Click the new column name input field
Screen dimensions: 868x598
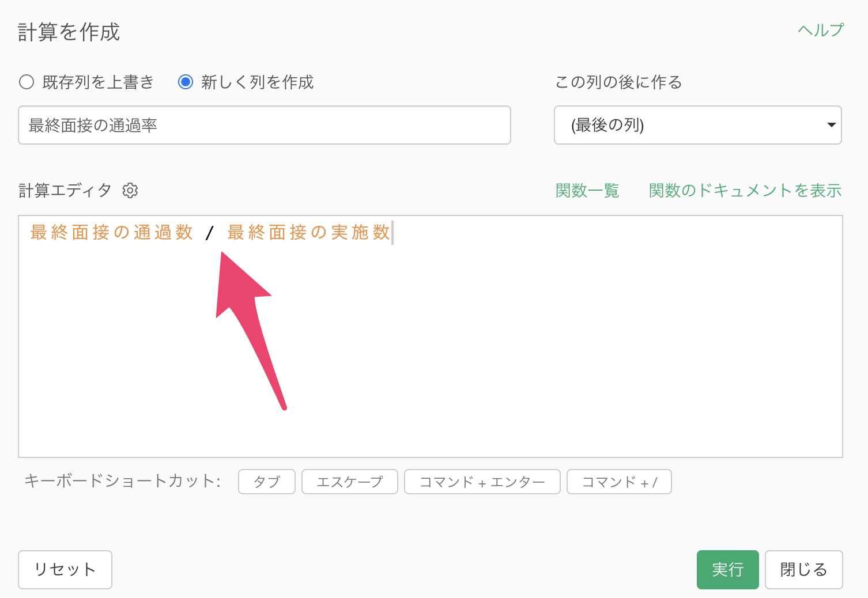click(x=265, y=125)
